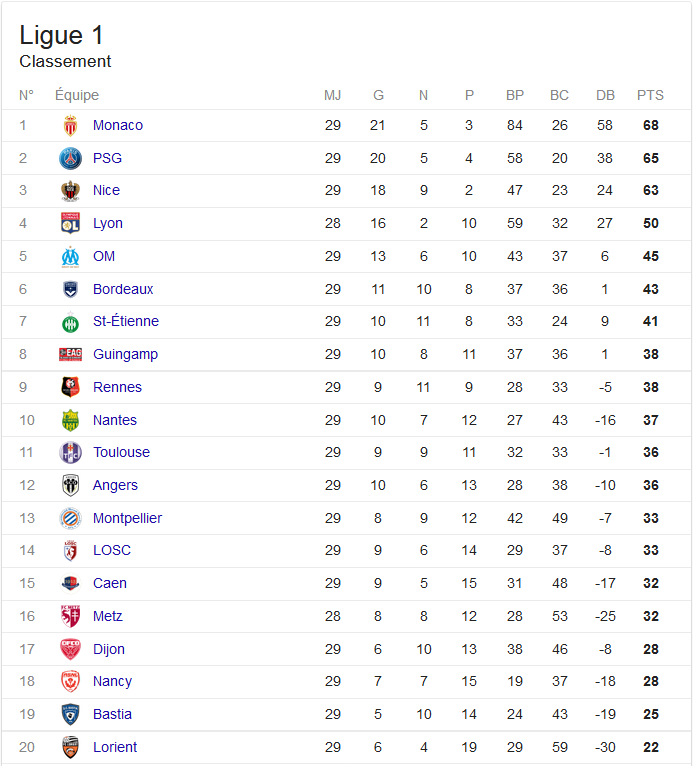Click the Nantes yellow-green badge
This screenshot has height=766, width=693.
(x=70, y=420)
